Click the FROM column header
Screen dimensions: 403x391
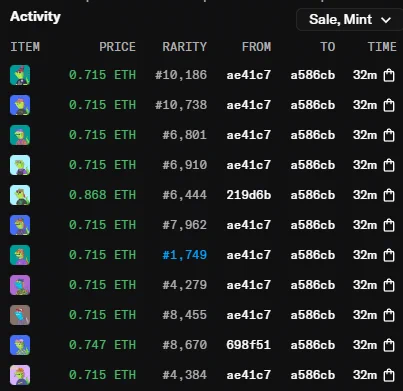point(257,47)
